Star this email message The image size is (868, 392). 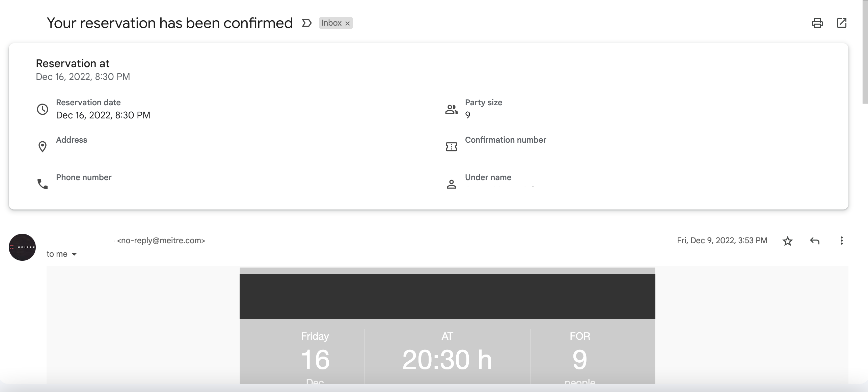[788, 240]
